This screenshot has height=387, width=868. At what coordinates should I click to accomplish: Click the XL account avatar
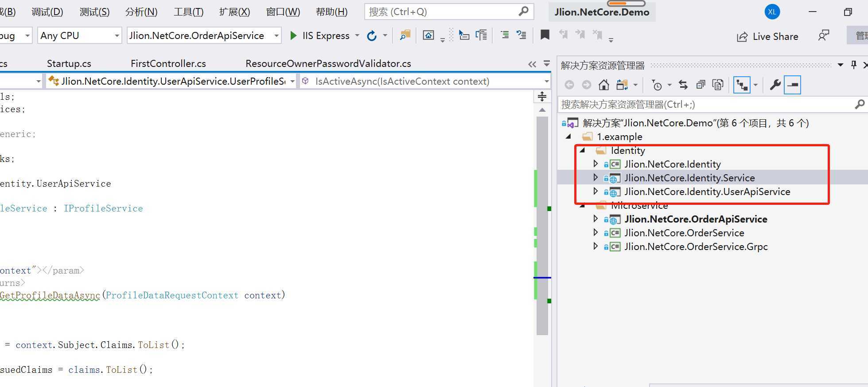tap(772, 12)
